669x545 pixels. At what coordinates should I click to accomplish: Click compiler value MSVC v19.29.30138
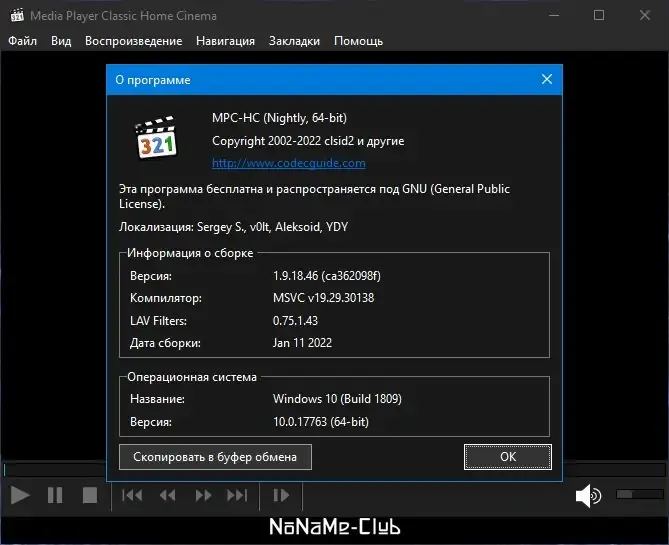pyautogui.click(x=323, y=298)
